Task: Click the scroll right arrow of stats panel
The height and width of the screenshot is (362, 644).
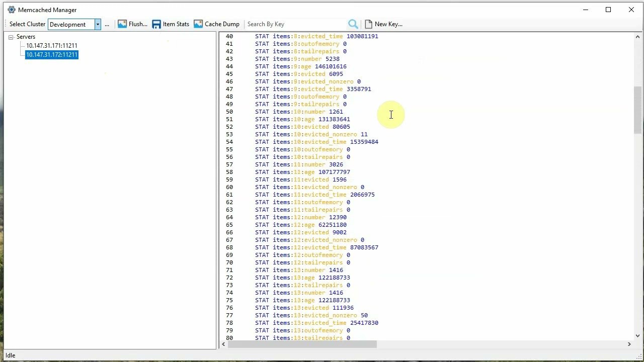Action: tap(629, 344)
